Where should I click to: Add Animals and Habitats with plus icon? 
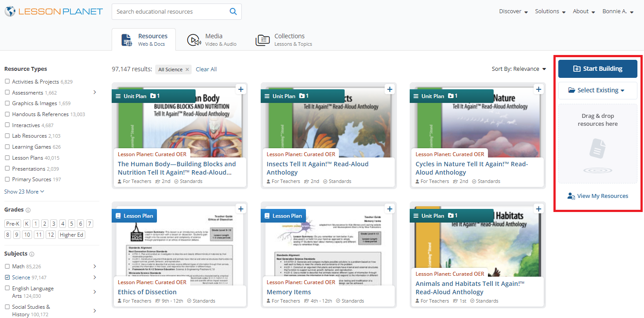coord(538,209)
